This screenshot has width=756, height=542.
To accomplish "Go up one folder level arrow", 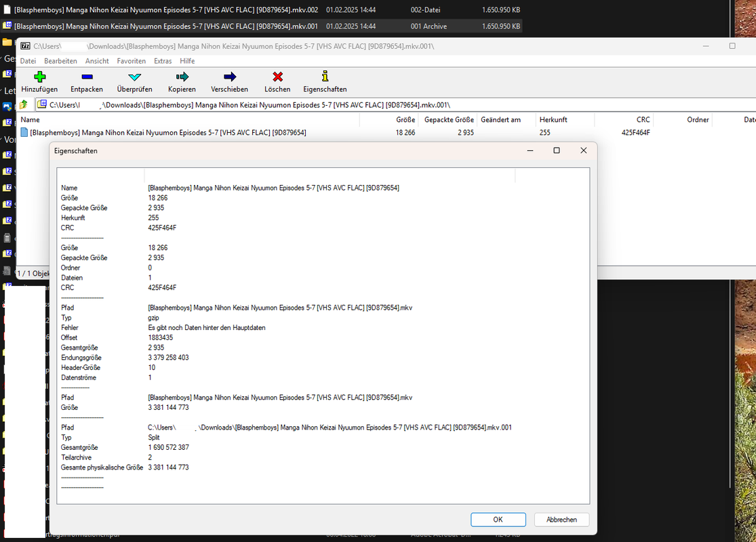I will 24,104.
